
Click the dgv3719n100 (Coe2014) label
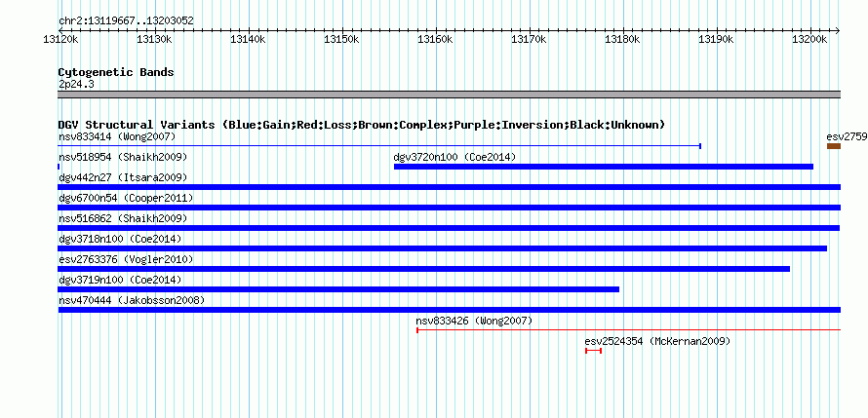(120, 280)
